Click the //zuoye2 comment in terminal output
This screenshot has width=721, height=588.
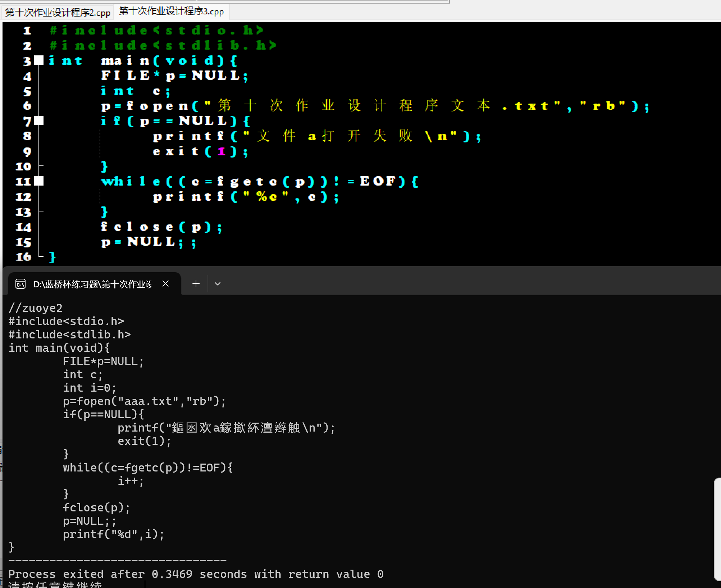36,308
